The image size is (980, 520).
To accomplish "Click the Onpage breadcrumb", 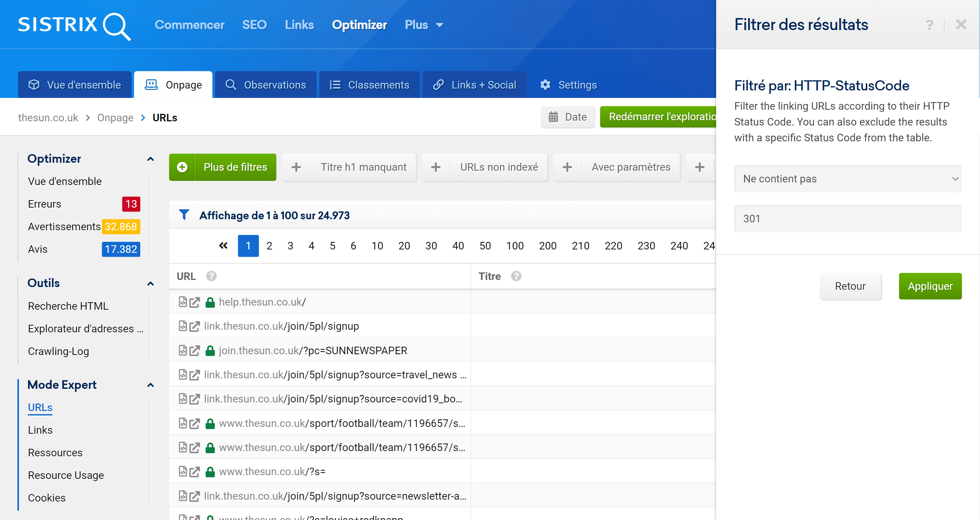I will [x=115, y=118].
